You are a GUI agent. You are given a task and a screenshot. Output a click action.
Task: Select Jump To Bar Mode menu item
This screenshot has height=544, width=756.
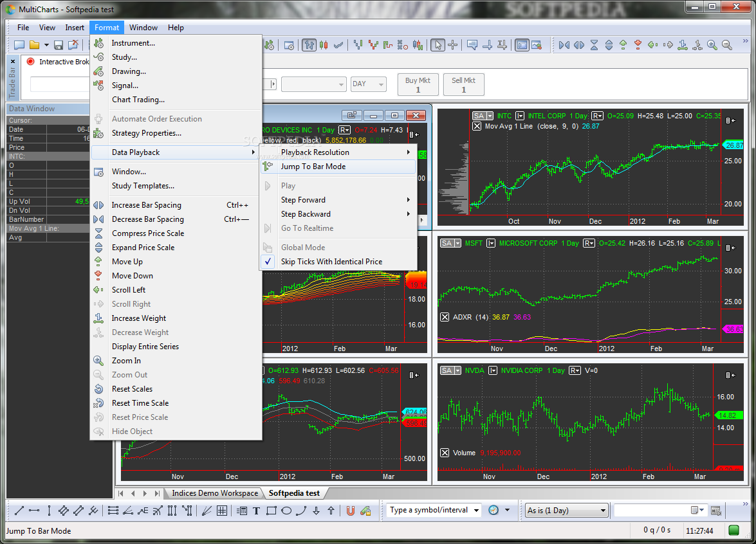click(339, 167)
